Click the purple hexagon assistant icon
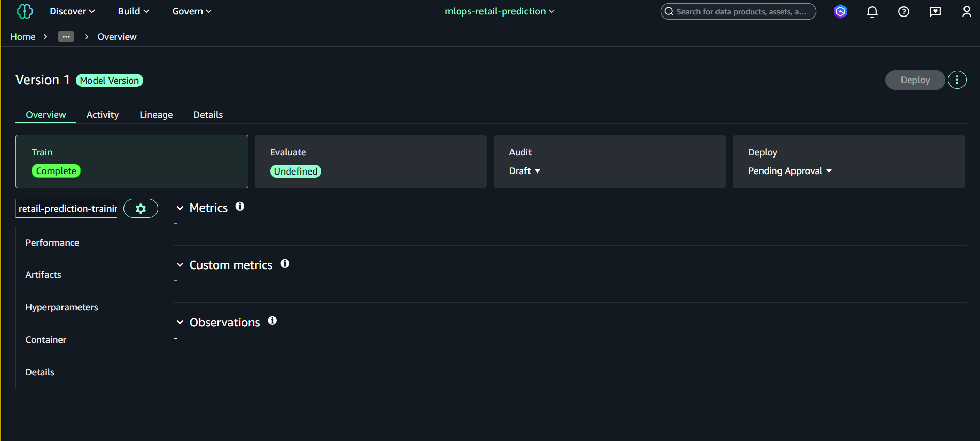The width and height of the screenshot is (980, 441). (841, 11)
